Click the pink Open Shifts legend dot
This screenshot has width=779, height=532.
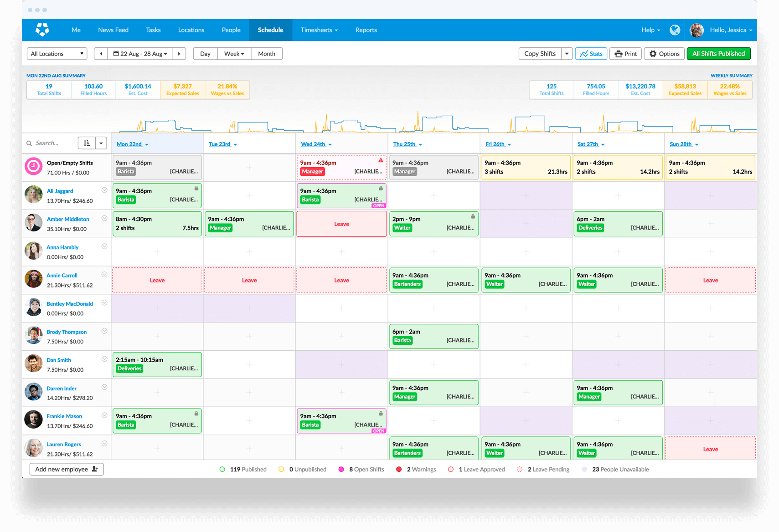point(341,469)
